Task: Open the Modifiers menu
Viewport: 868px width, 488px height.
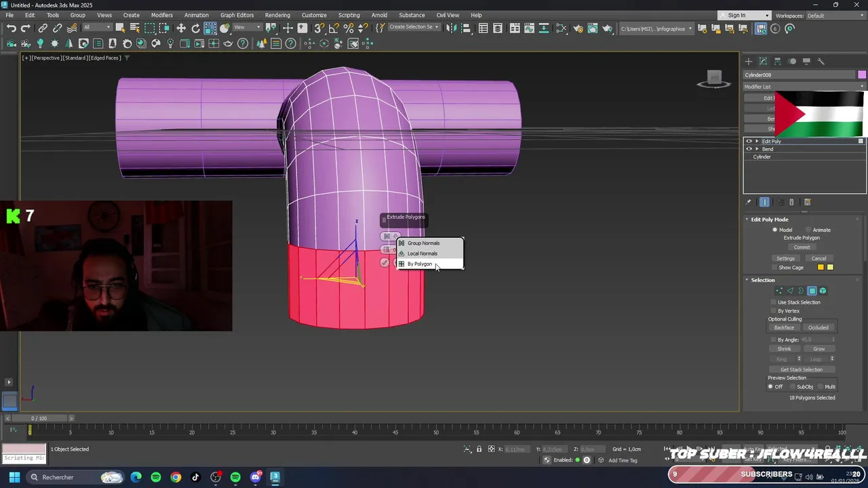Action: (161, 15)
